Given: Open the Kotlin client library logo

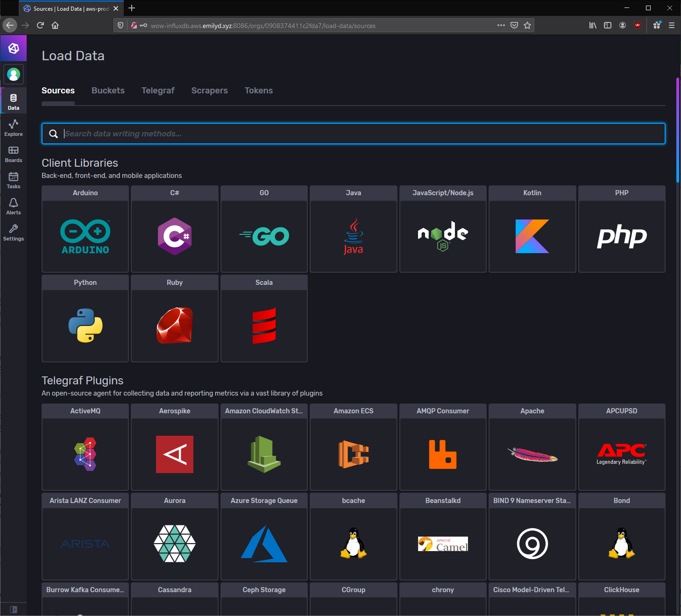Looking at the screenshot, I should tap(532, 236).
